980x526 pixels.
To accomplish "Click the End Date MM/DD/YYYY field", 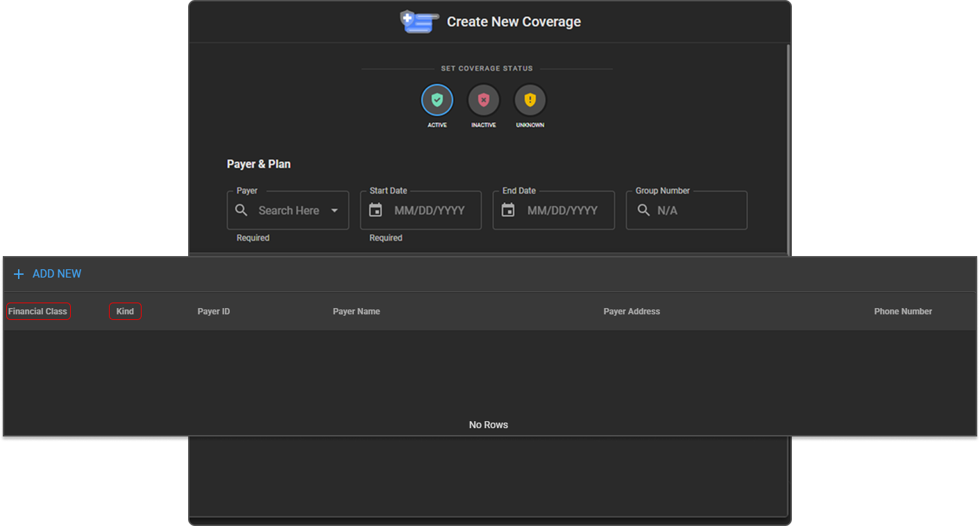I will click(x=554, y=210).
